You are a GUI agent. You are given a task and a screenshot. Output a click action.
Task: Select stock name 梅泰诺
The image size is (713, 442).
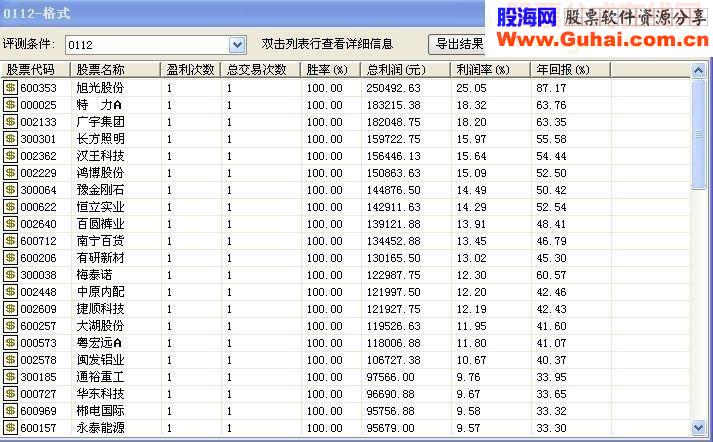click(94, 275)
